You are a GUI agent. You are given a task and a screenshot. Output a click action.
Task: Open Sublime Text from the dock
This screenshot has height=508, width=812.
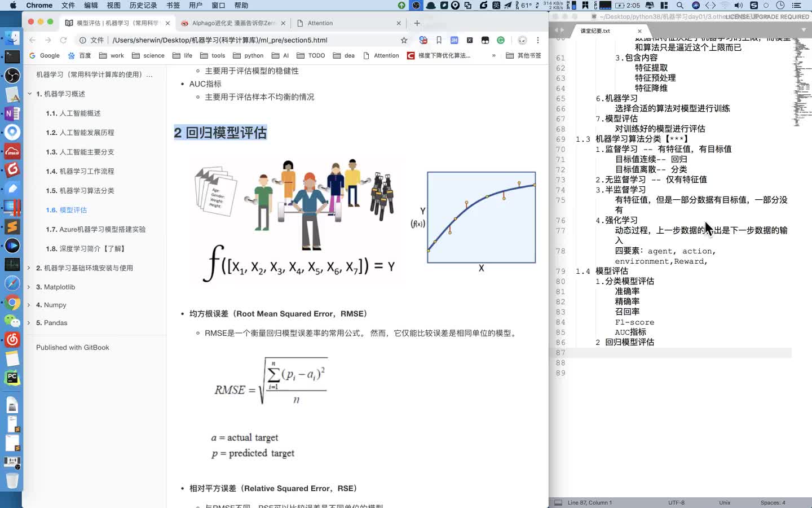click(12, 226)
